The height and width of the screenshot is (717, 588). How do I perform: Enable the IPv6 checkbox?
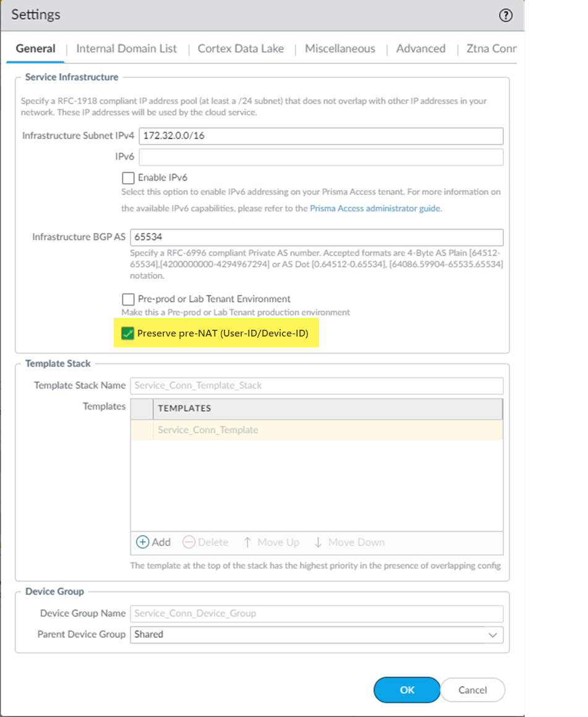tap(128, 178)
